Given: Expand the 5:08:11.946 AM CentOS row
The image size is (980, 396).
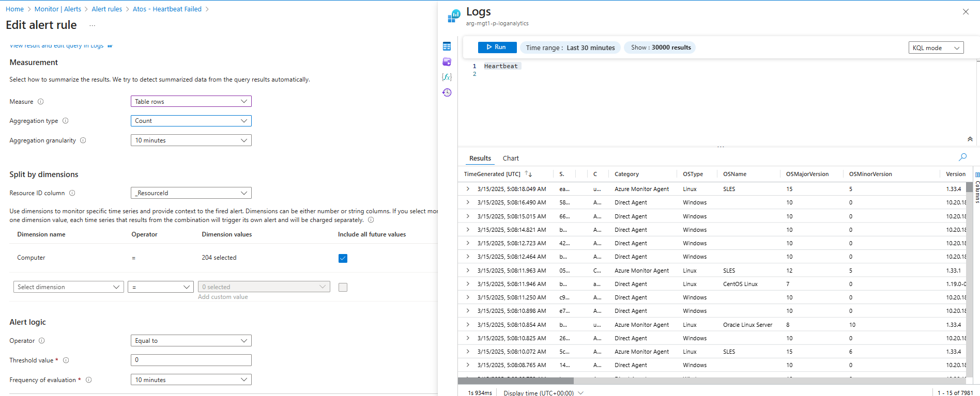Looking at the screenshot, I should [x=468, y=284].
